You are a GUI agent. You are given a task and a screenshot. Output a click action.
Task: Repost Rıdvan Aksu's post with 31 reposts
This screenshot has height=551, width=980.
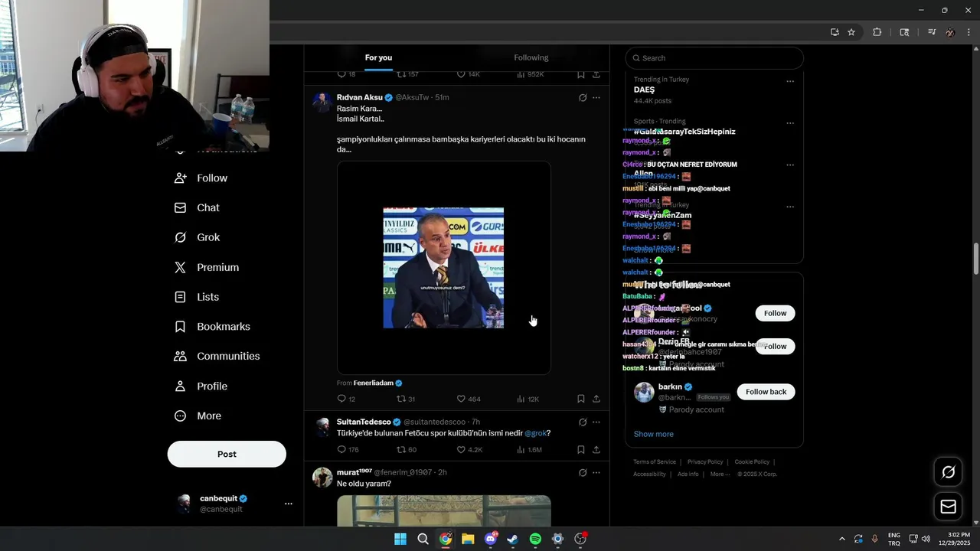pos(406,399)
